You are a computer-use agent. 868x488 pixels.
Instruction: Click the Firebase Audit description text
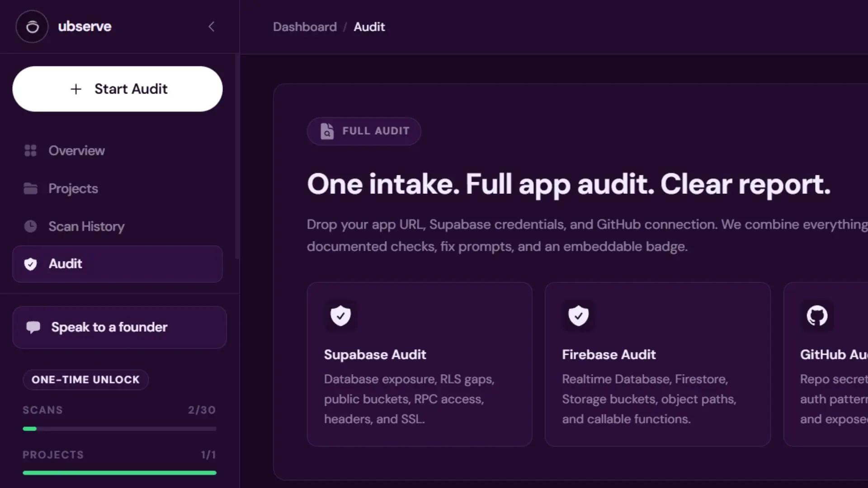click(649, 399)
